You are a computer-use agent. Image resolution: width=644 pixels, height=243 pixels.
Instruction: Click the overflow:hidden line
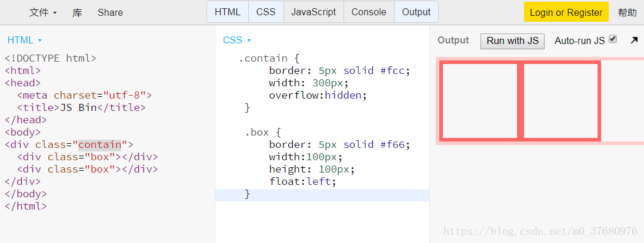(x=318, y=95)
